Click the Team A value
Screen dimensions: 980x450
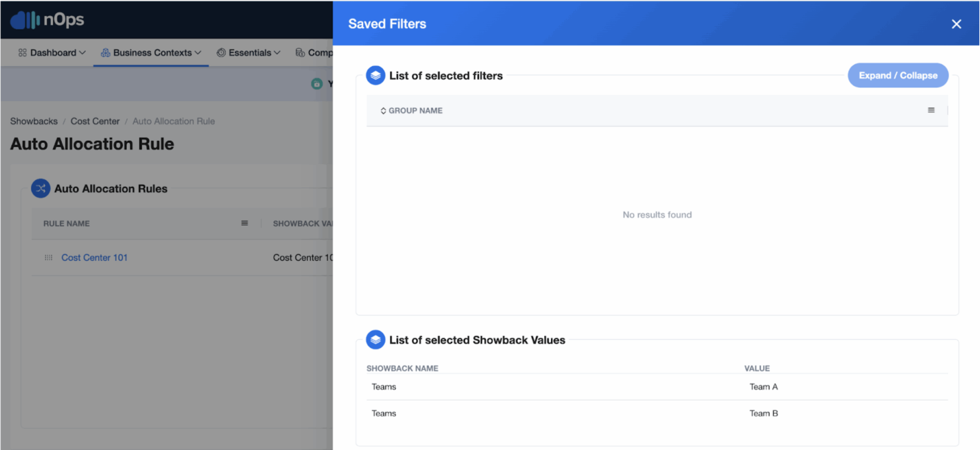tap(763, 387)
